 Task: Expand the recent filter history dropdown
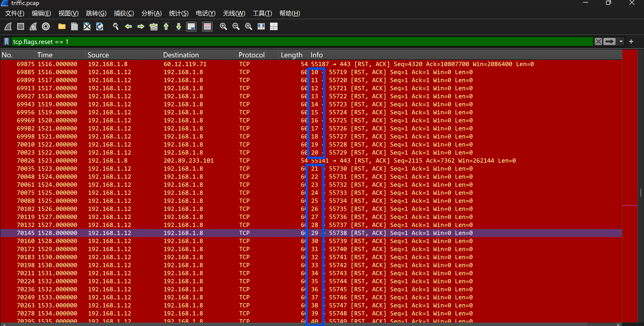pos(621,41)
